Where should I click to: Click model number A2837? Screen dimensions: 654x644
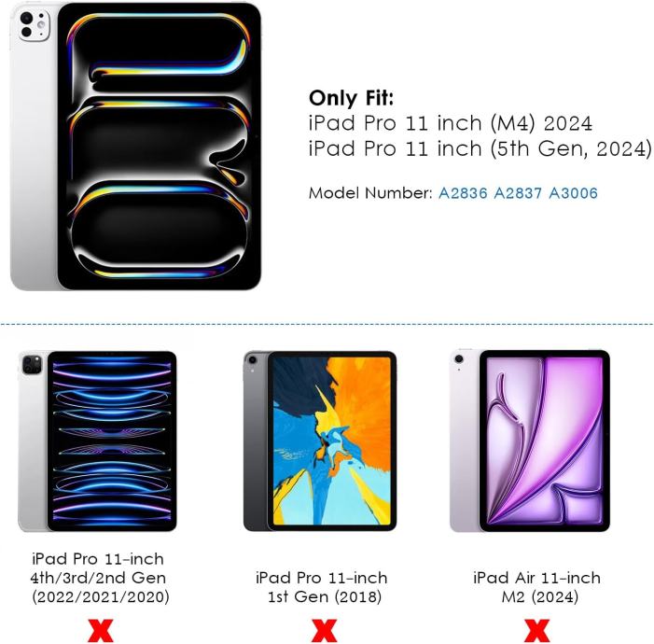coord(518,193)
